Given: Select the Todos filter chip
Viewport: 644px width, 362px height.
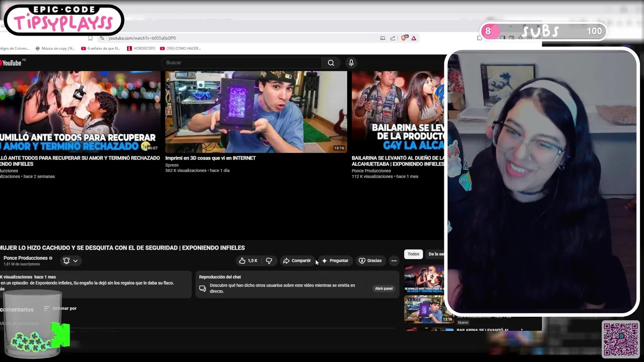Looking at the screenshot, I should click(x=413, y=254).
